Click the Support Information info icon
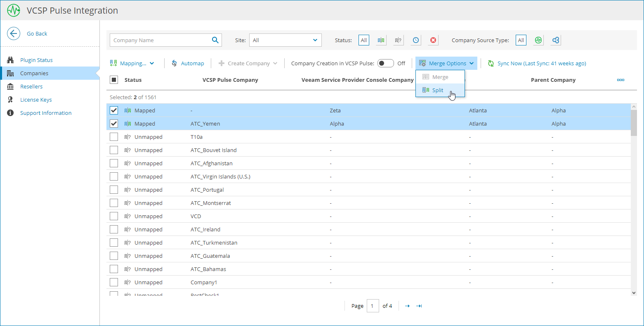This screenshot has width=644, height=326. 11,113
